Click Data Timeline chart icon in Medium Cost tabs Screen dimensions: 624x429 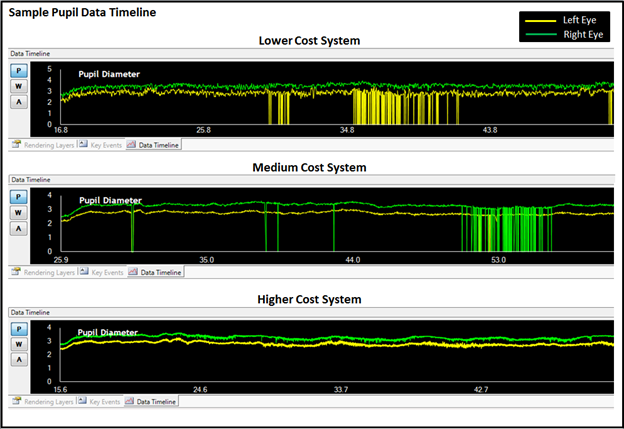133,272
